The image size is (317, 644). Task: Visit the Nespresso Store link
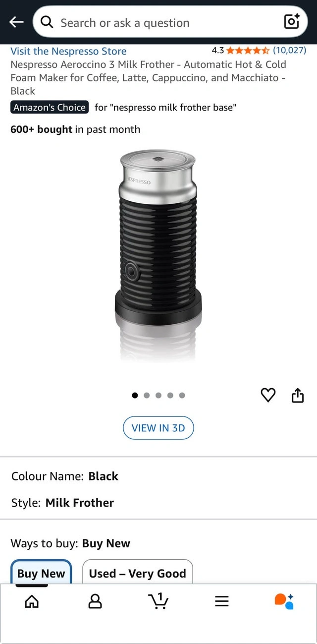[68, 51]
